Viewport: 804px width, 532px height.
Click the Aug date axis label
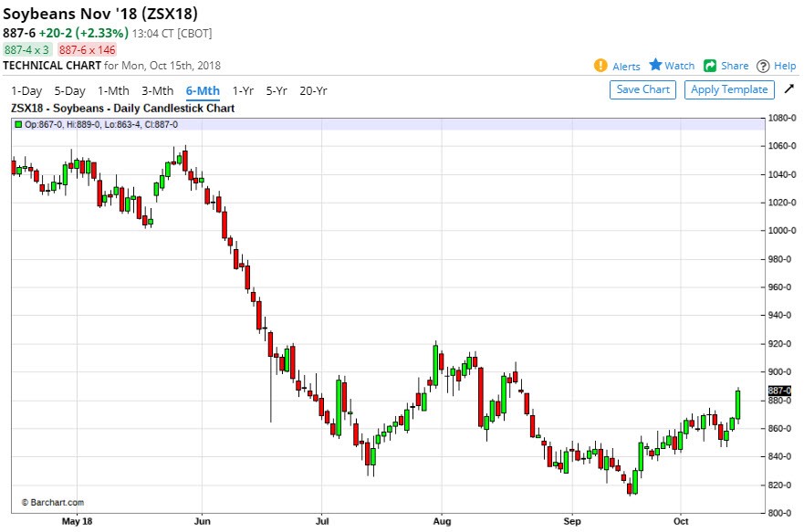pos(442,522)
